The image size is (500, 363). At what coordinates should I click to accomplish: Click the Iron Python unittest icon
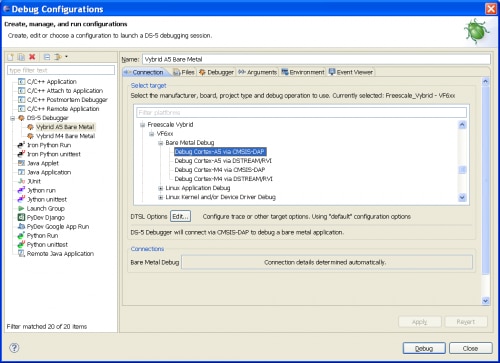coord(21,154)
